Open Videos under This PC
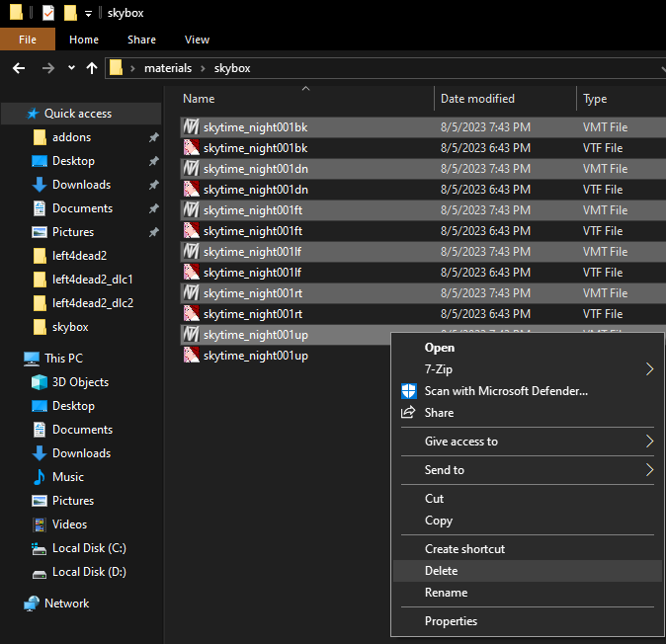Screen dimensions: 666x644 tap(69, 524)
